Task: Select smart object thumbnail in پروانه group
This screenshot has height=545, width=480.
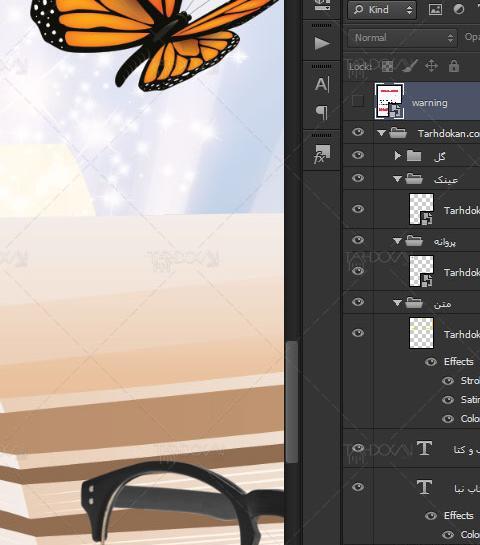Action: [x=421, y=271]
